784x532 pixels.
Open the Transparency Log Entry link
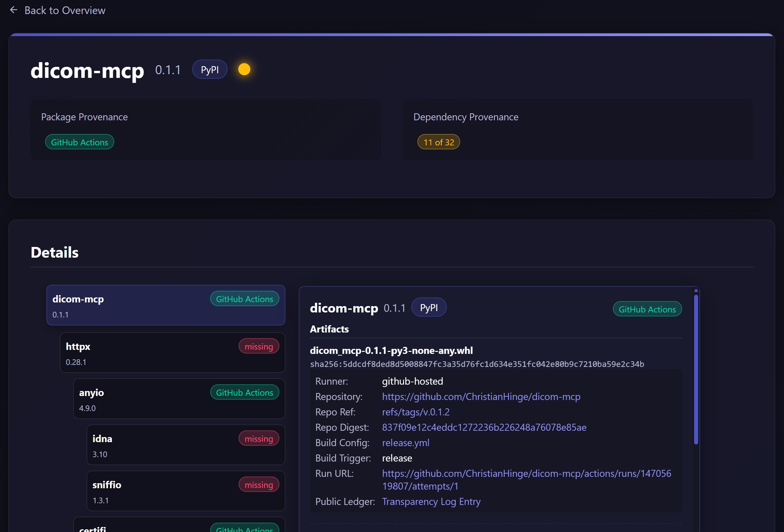431,502
